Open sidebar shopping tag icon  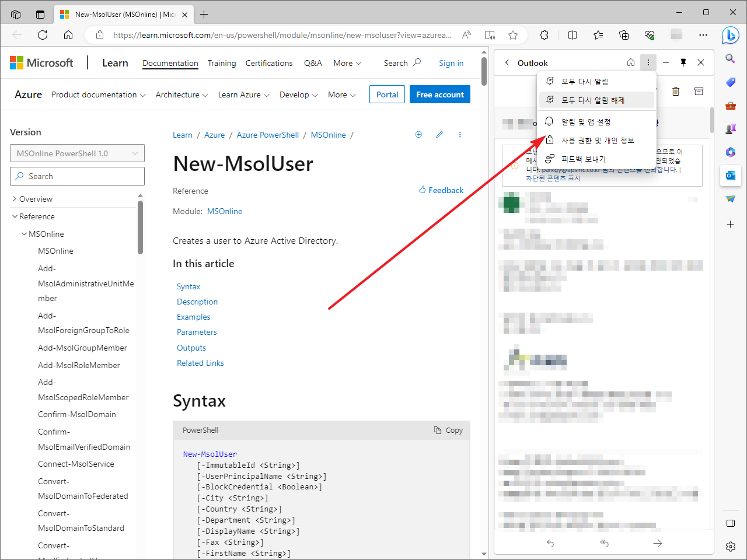tap(730, 82)
